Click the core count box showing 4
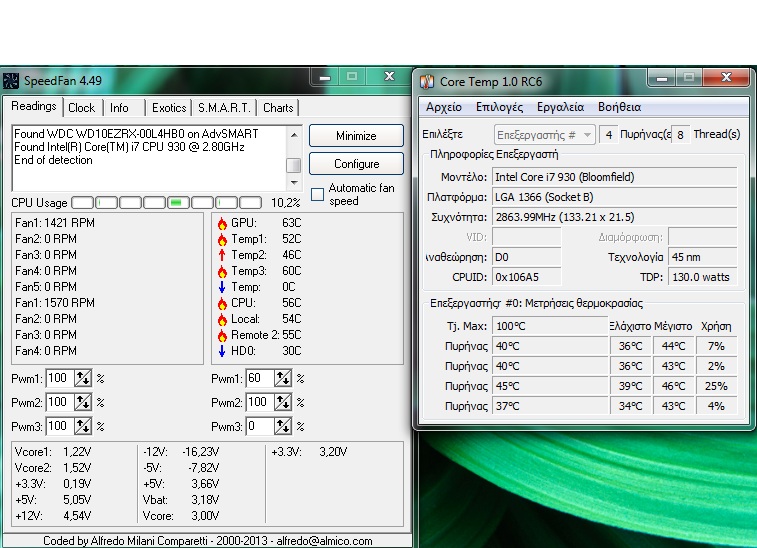This screenshot has height=548, width=757. pyautogui.click(x=609, y=135)
